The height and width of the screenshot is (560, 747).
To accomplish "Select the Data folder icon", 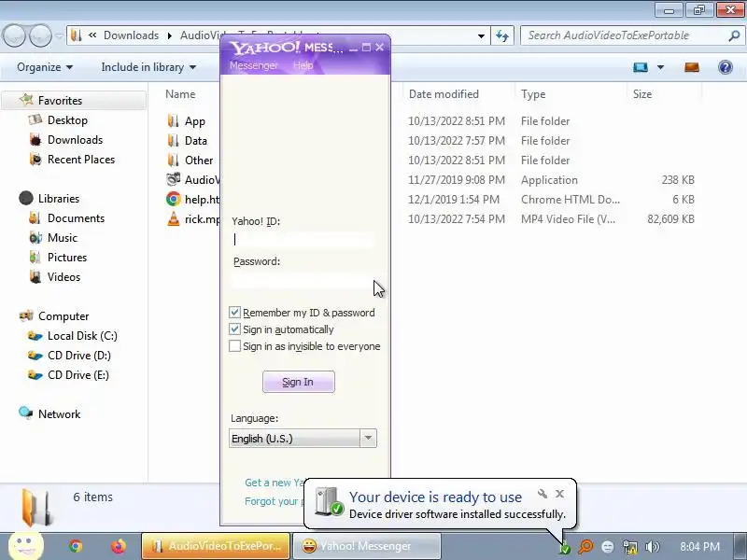I will tap(173, 140).
